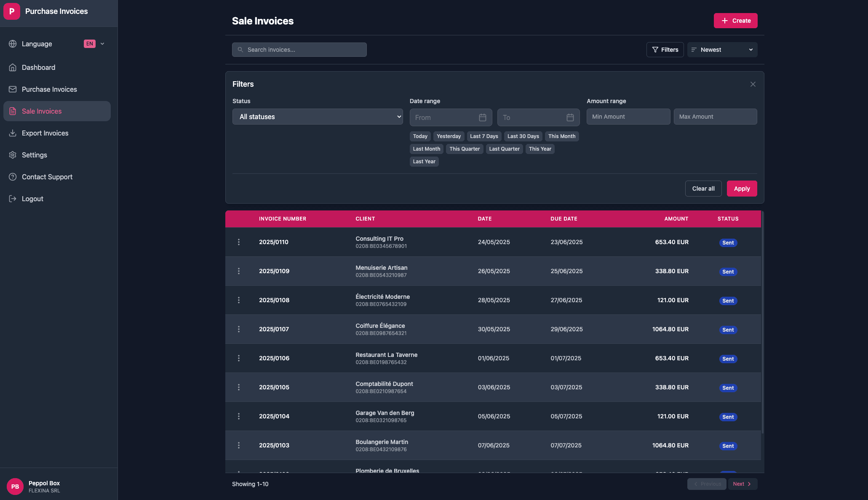Choose Last Year preset
The width and height of the screenshot is (868, 500).
click(x=424, y=162)
